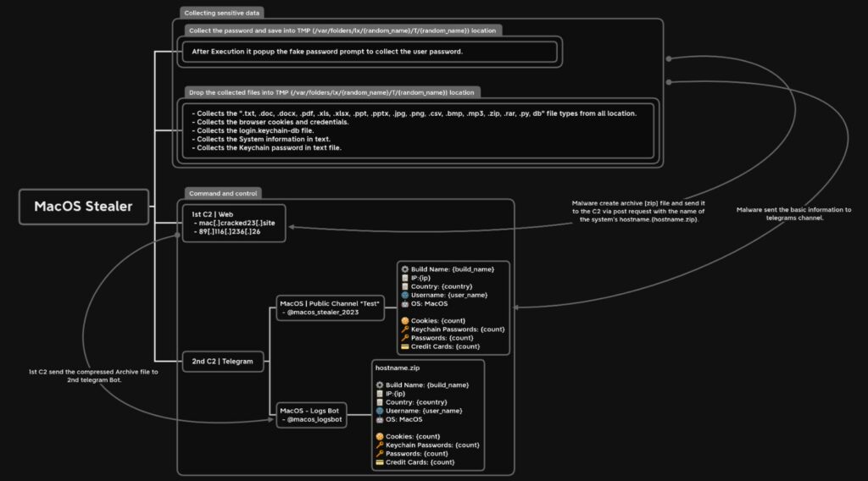Viewport: 868px width, 481px height.
Task: Click the credit card icon in the hostname.zip box
Action: tap(381, 462)
